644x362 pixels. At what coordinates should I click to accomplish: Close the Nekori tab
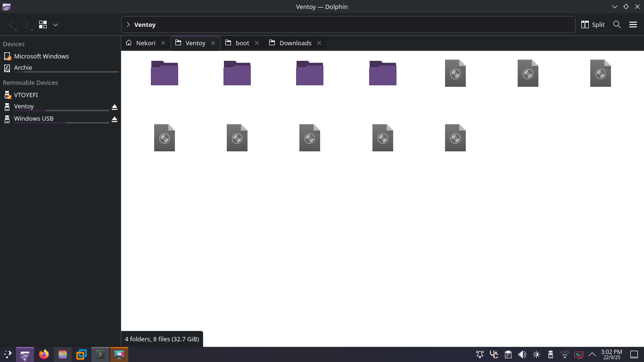click(163, 43)
